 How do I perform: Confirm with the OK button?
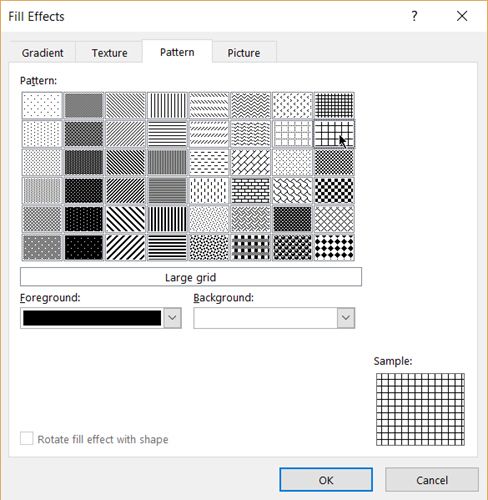326,480
